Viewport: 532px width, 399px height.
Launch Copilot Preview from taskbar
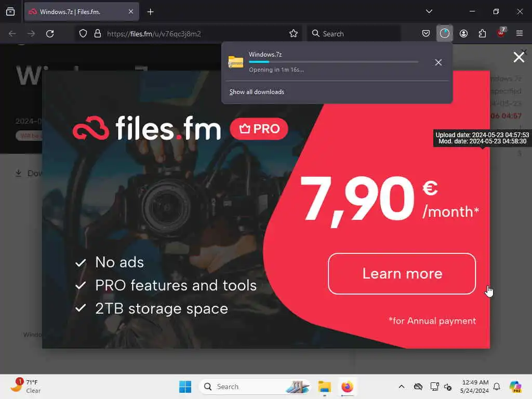pos(515,387)
